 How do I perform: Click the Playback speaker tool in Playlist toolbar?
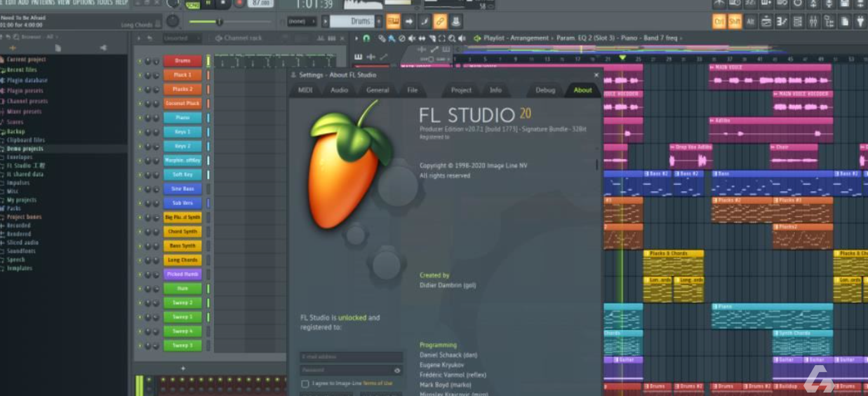462,38
